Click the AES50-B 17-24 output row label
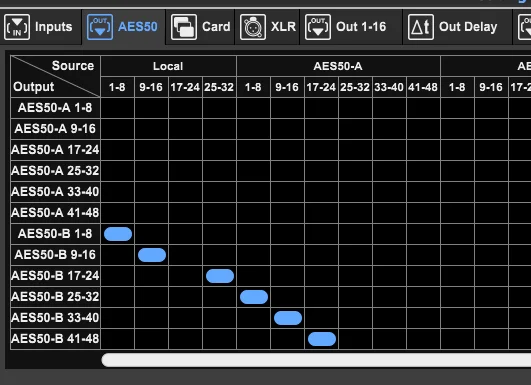Image resolution: width=531 pixels, height=385 pixels. [55, 276]
